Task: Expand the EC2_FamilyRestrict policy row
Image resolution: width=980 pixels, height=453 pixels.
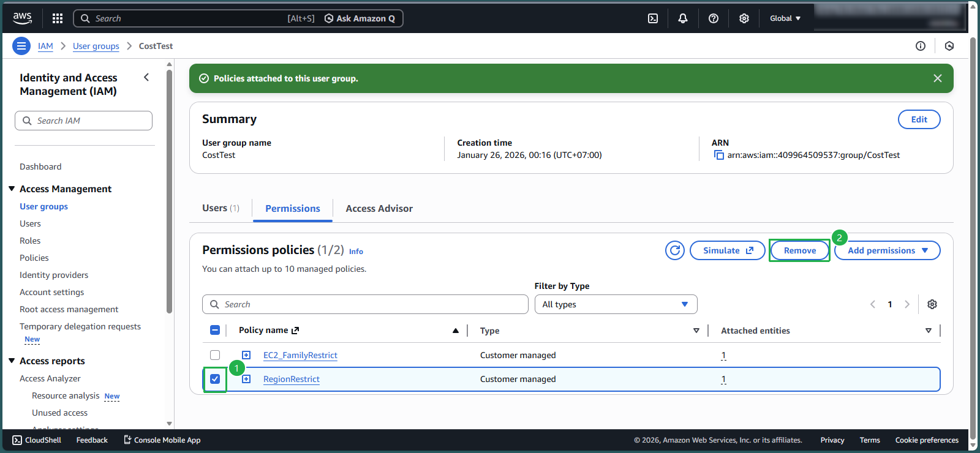Action: 246,355
